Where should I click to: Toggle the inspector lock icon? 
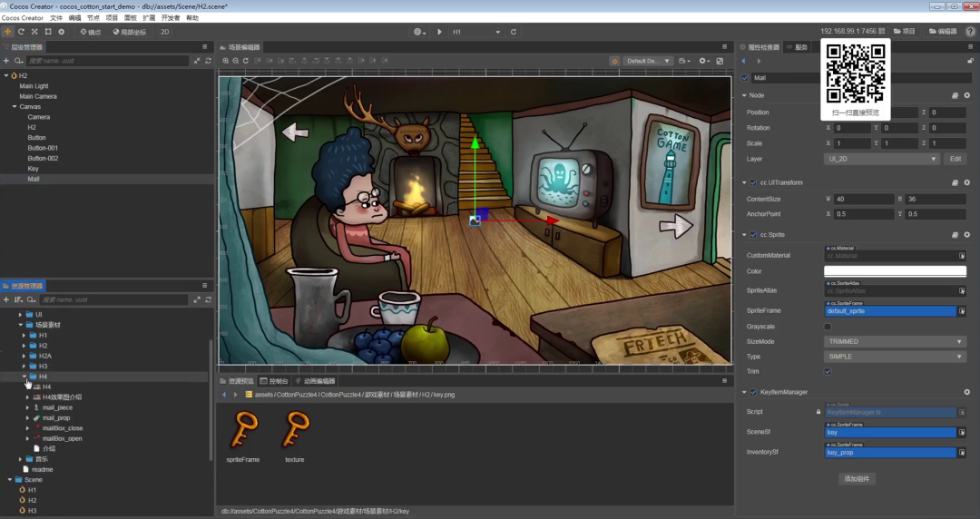coord(970,61)
